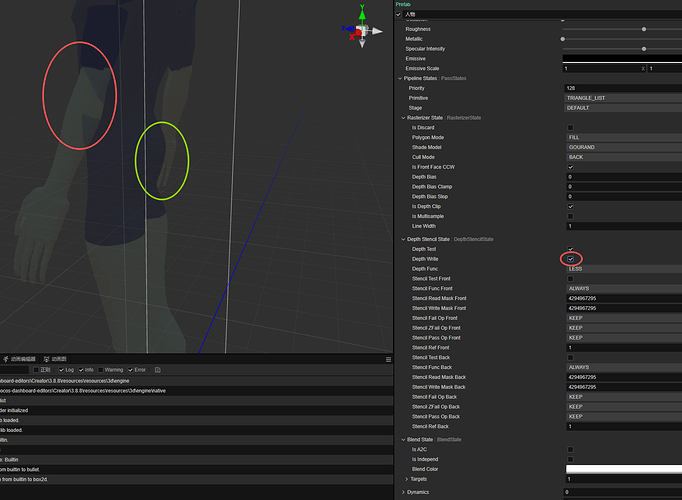The width and height of the screenshot is (682, 500).
Task: Click the animation editor tab icon
Action: (6, 359)
